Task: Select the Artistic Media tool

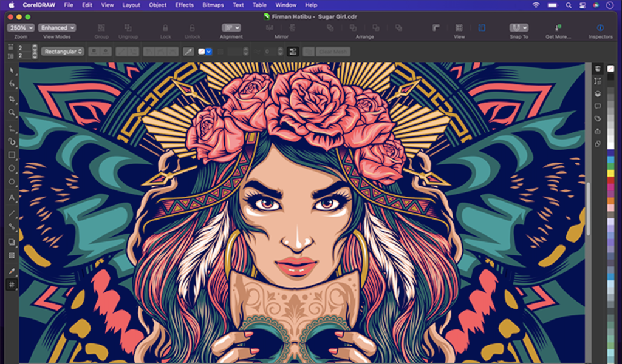Action: [12, 142]
